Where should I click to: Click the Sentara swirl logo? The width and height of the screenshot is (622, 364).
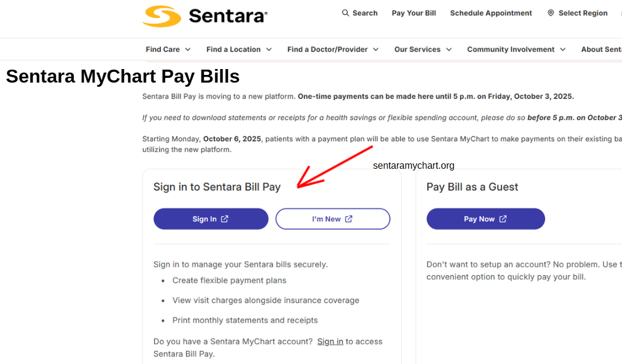162,17
